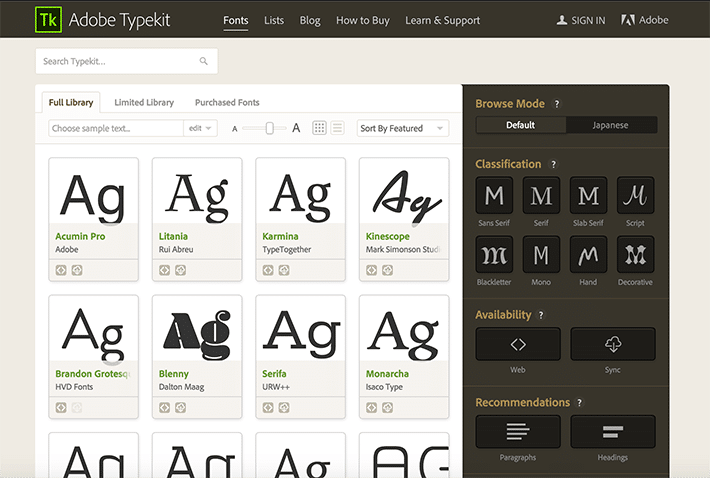Click web icon on Brandon Grotesque card

[x=61, y=407]
